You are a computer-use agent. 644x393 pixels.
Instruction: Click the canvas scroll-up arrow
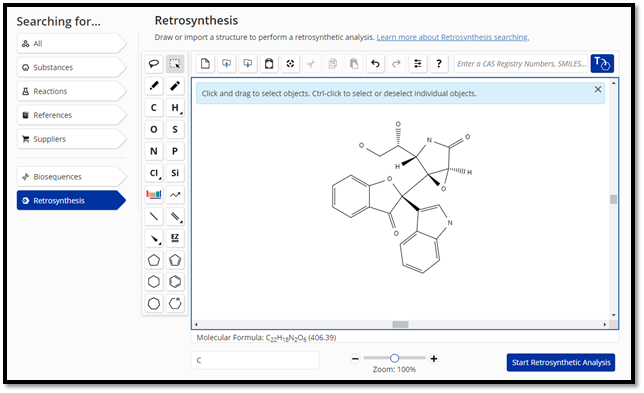point(613,83)
